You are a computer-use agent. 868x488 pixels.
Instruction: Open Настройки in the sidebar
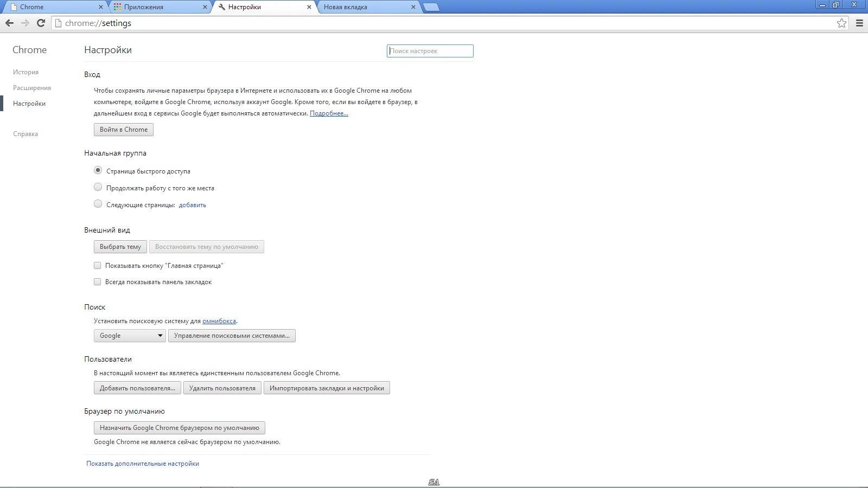[29, 104]
